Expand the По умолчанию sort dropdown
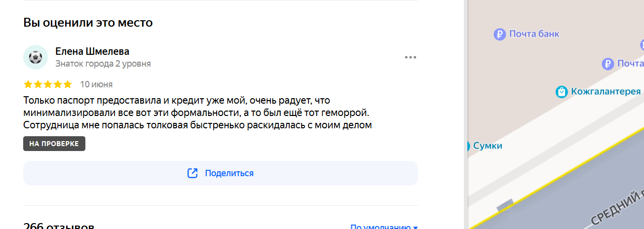Image resolution: width=644 pixels, height=229 pixels. [384, 227]
